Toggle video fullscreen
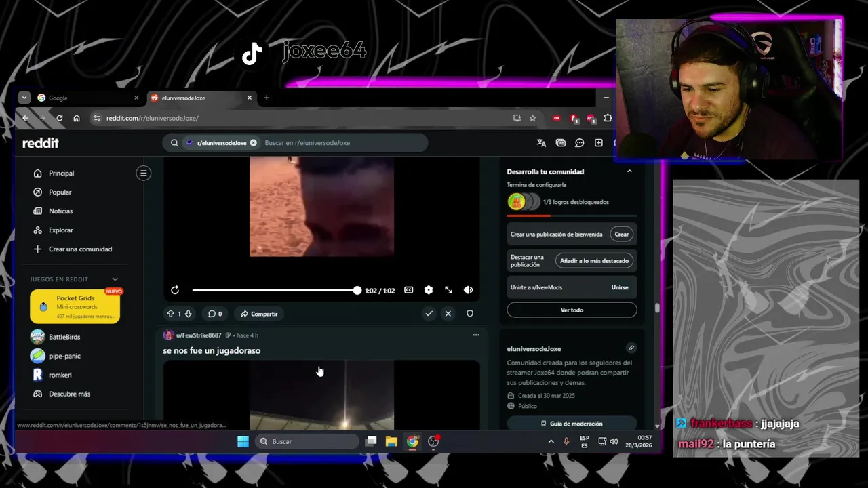 click(x=448, y=290)
